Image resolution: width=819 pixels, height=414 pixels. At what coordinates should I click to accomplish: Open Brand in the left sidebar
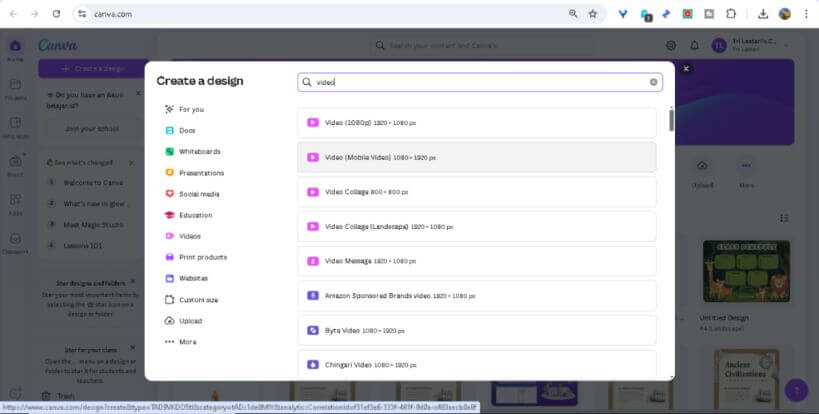coord(15,167)
